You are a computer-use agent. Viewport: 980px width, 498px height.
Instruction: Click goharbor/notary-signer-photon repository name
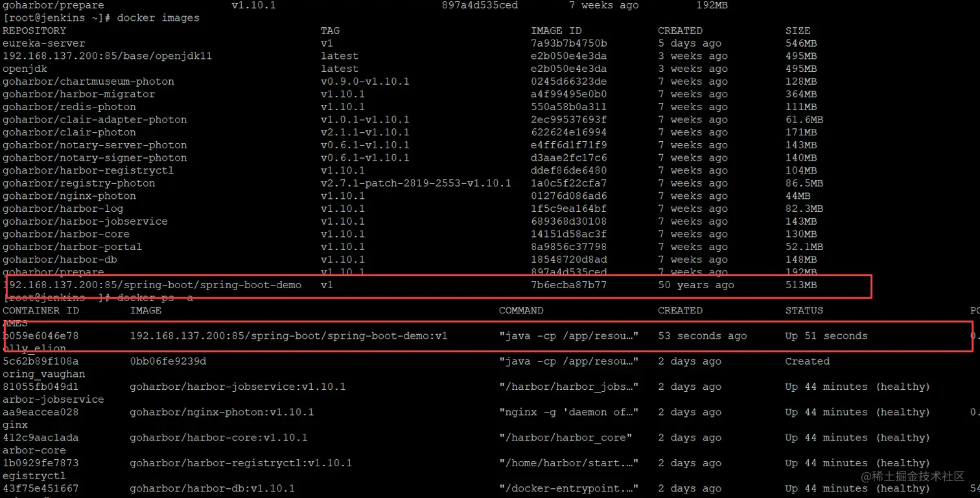tap(95, 158)
